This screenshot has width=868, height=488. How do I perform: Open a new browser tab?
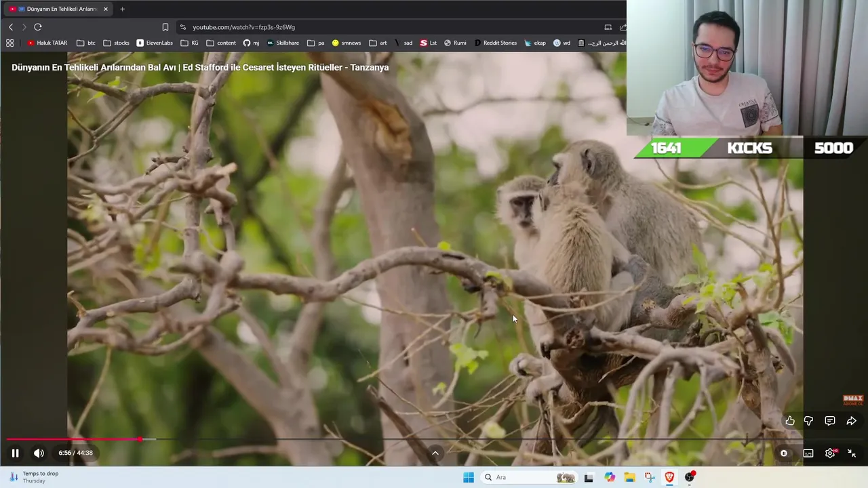click(x=122, y=9)
